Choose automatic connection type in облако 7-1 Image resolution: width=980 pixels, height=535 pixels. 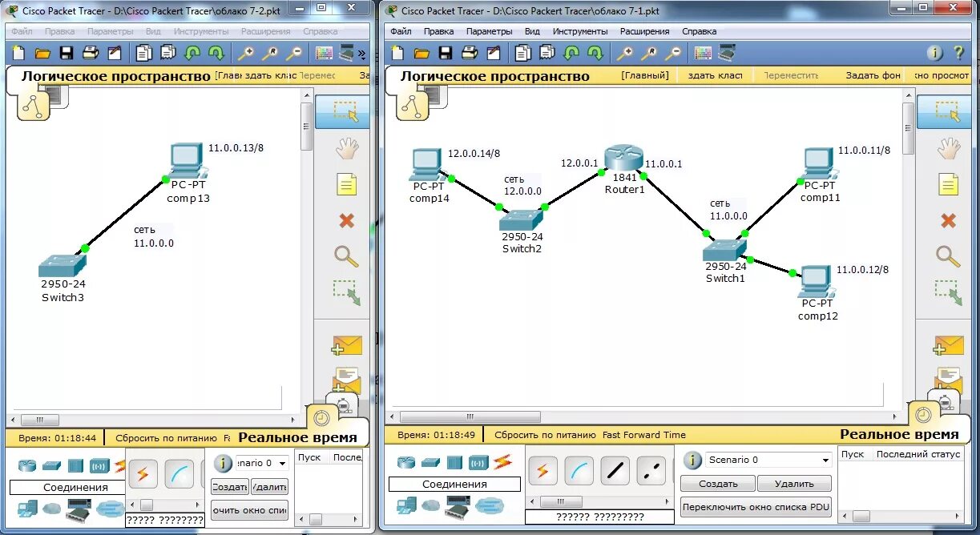pyautogui.click(x=542, y=471)
